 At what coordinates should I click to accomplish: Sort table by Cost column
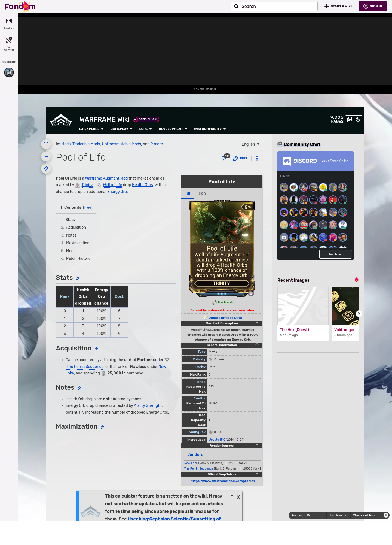pyautogui.click(x=119, y=296)
